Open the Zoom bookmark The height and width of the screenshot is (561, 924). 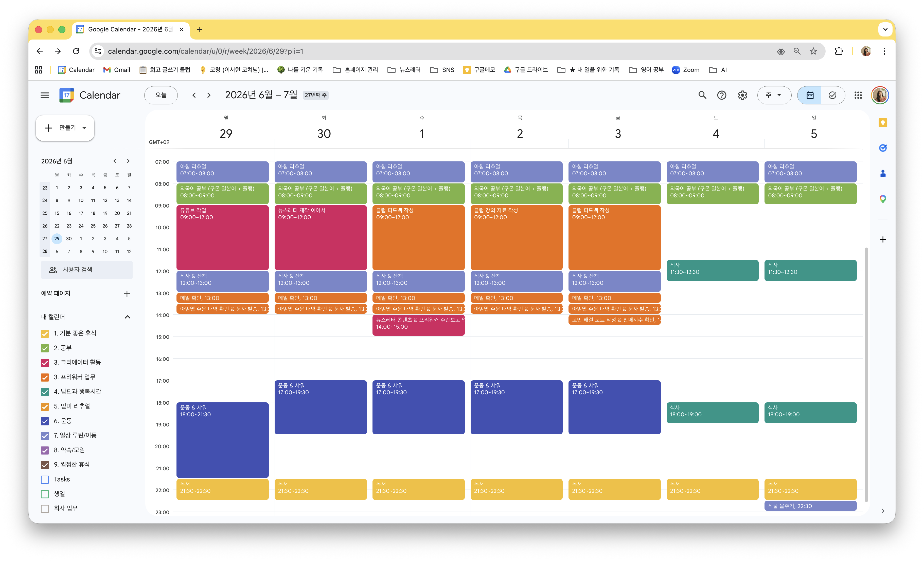pyautogui.click(x=686, y=70)
